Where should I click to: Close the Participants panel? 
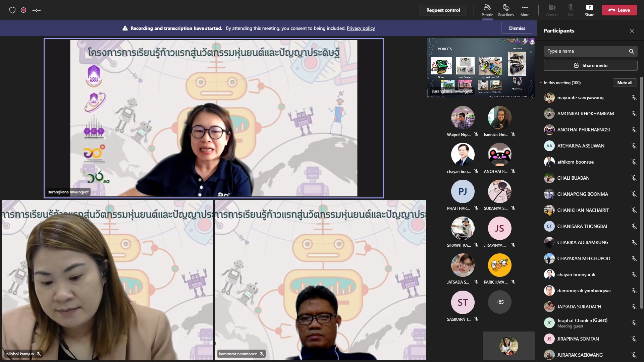click(632, 31)
